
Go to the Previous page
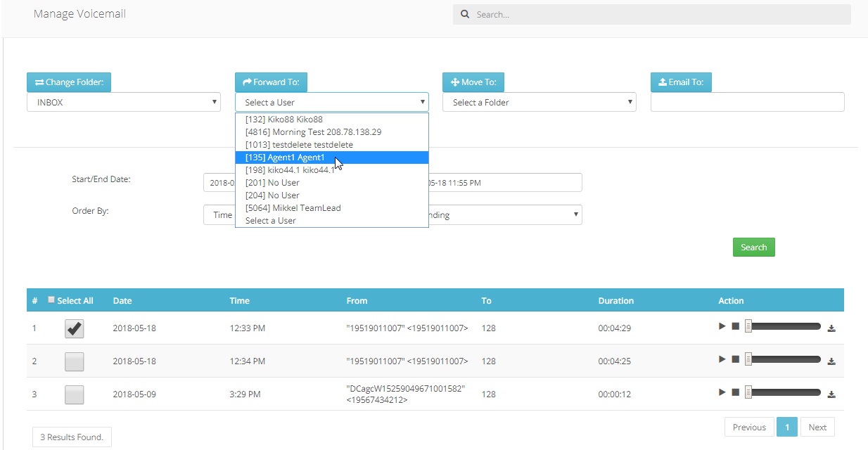coord(749,427)
